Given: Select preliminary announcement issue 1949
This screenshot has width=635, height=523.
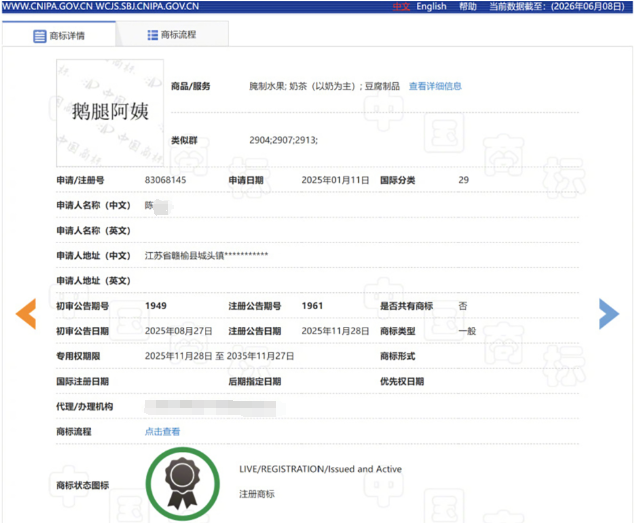Looking at the screenshot, I should coord(156,306).
